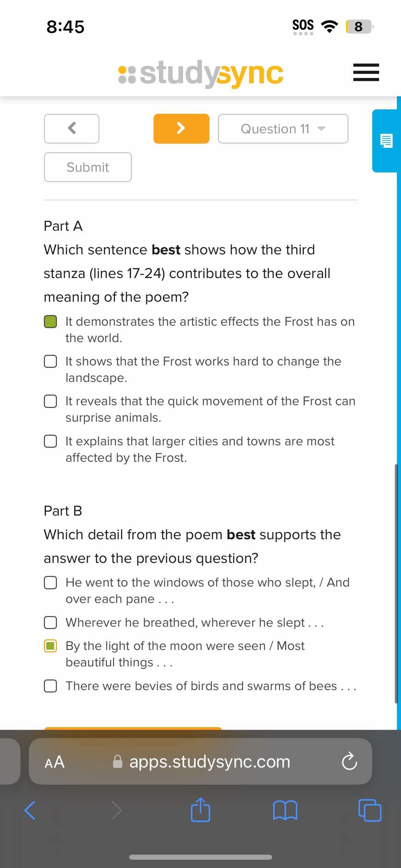Open the Safari share sheet icon
Viewport: 401px width, 868px height.
point(200,810)
